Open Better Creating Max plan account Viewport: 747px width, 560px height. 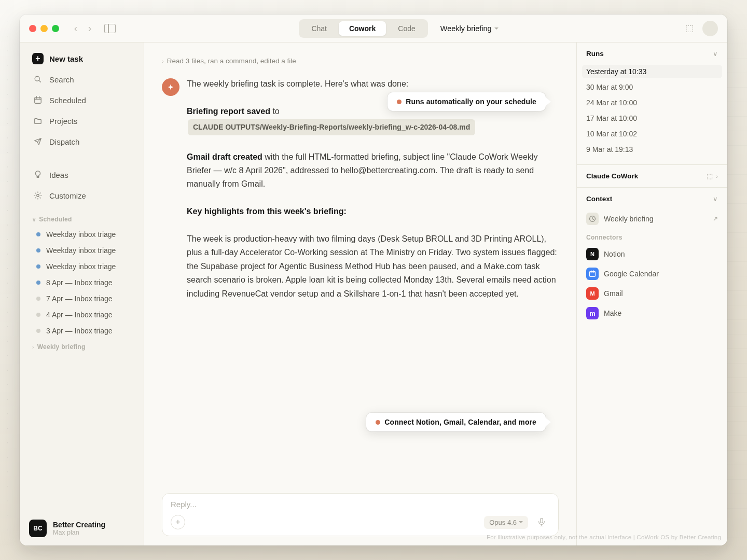[81, 528]
